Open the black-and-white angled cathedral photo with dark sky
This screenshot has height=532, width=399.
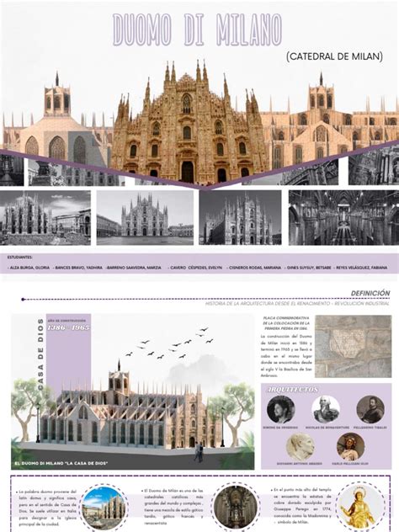[x=240, y=217]
